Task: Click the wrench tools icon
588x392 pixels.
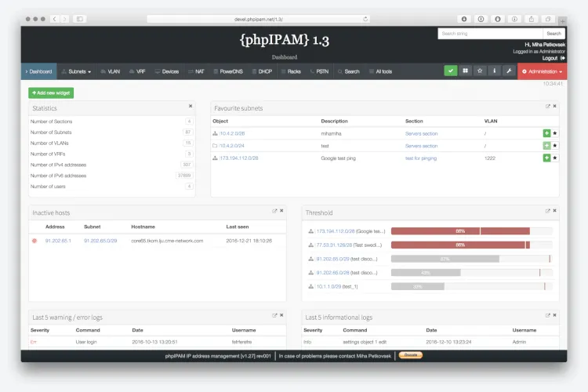Action: tap(509, 71)
